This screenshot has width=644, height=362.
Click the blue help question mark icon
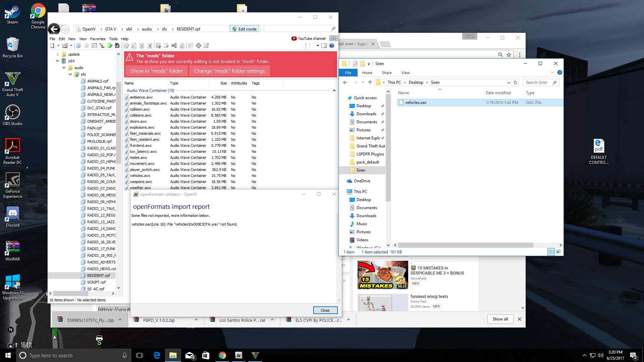332,46
